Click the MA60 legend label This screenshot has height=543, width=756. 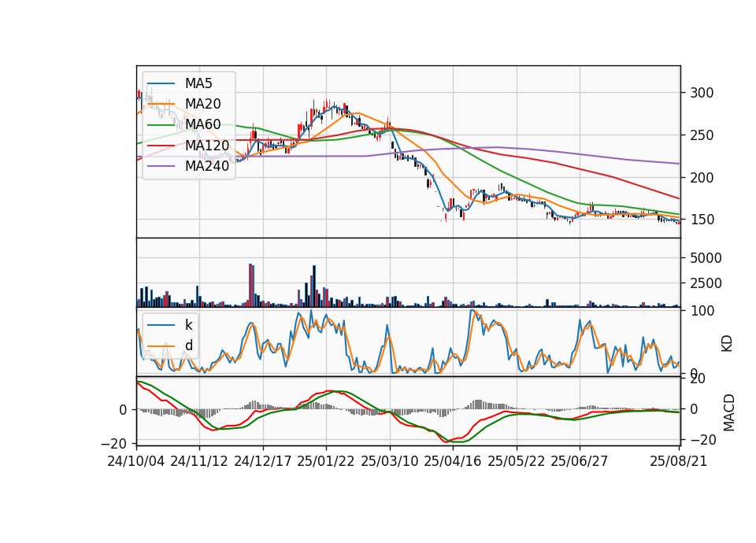tap(202, 124)
